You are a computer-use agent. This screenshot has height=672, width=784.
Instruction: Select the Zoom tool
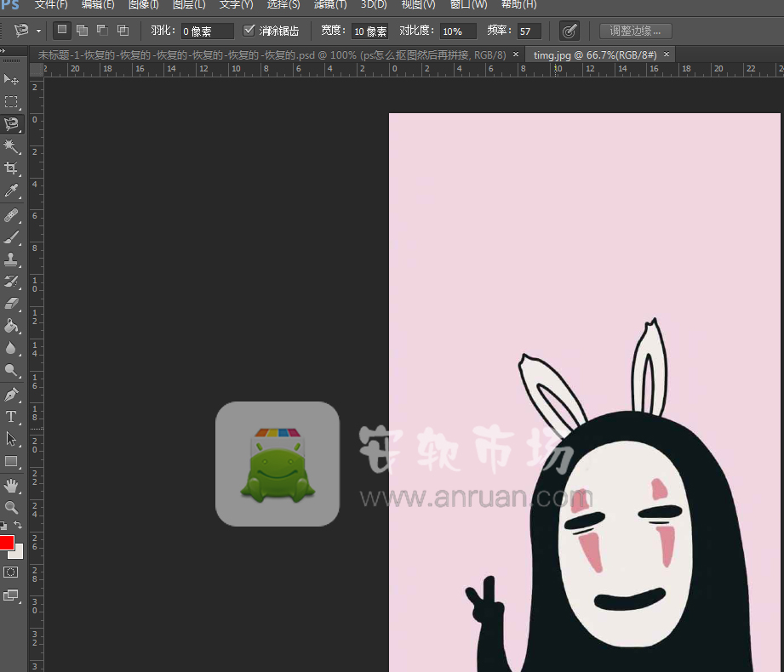[x=12, y=508]
